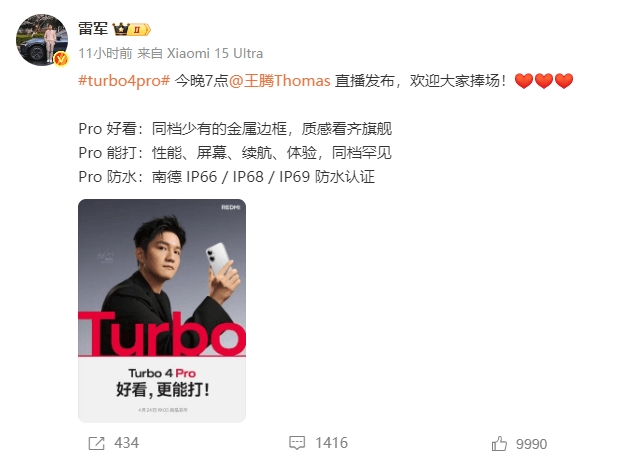Open the @王腾Thomas mention link
Screen dimensions: 624x458
click(x=280, y=81)
